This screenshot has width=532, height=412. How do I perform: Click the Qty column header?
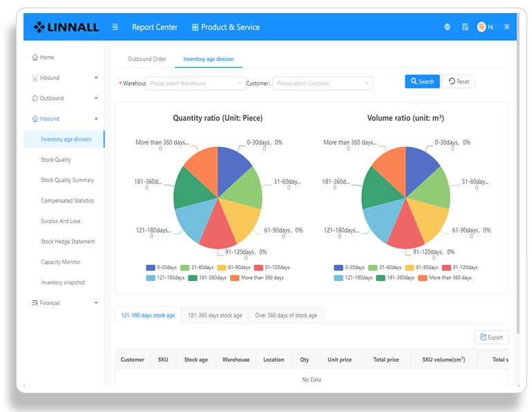tap(304, 360)
